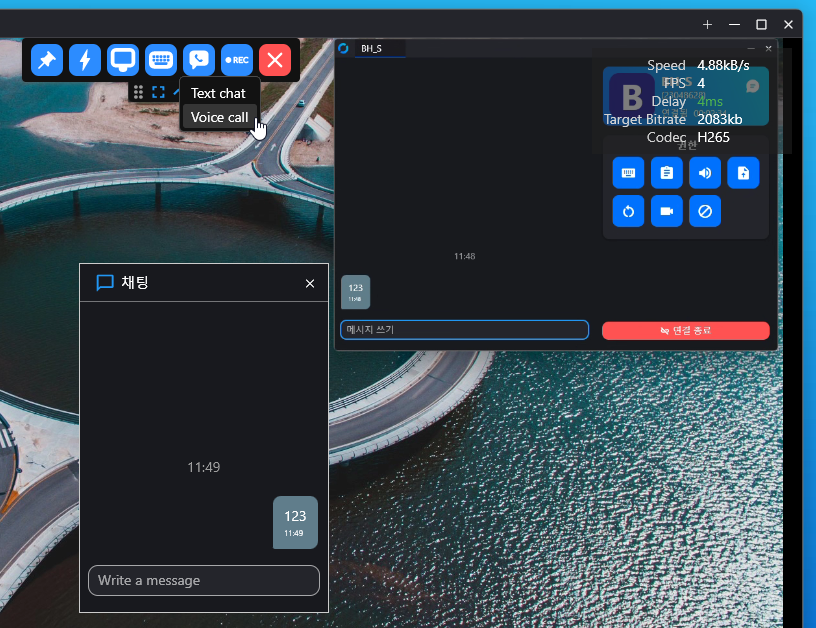Screen dimensions: 816x628
Task: Select Voice call from the popup menu
Action: point(220,117)
